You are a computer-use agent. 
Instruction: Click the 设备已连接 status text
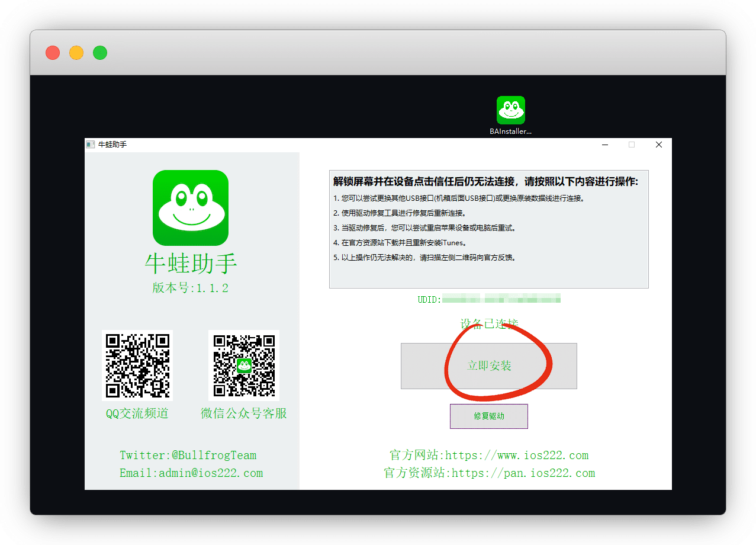point(489,324)
